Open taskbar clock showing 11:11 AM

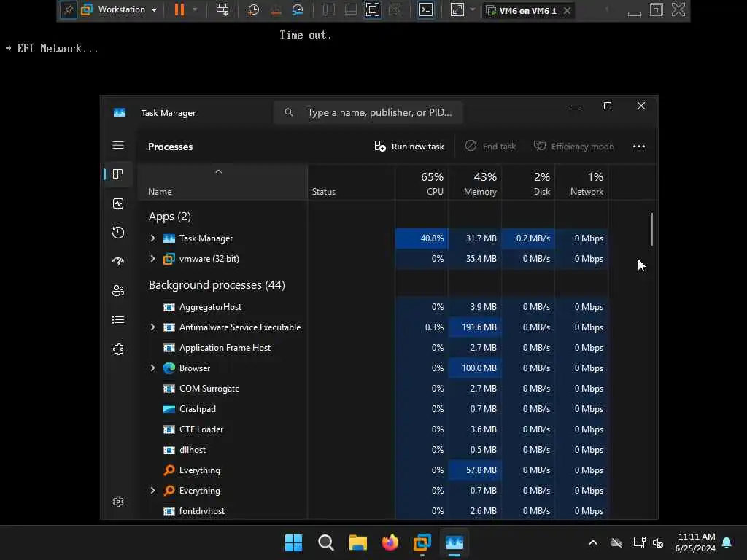coord(695,542)
